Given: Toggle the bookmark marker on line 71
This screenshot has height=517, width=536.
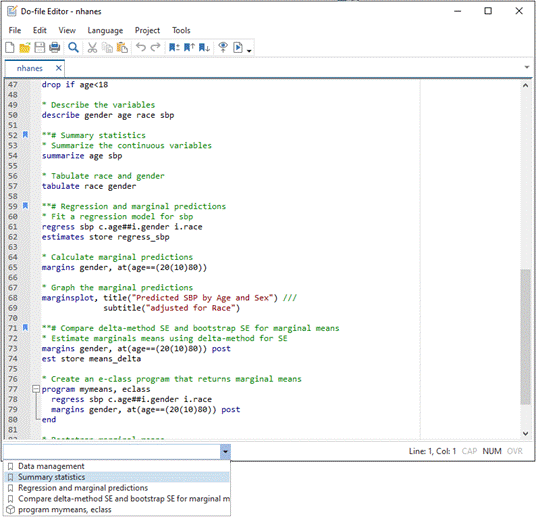Looking at the screenshot, I should coord(25,328).
